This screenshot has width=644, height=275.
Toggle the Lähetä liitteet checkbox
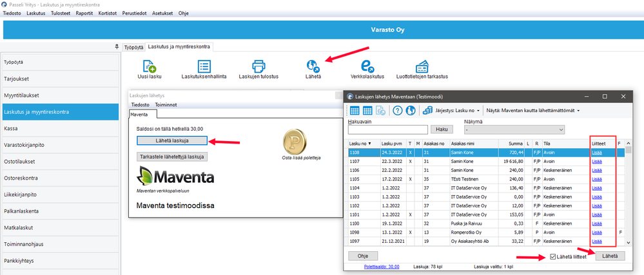553,257
